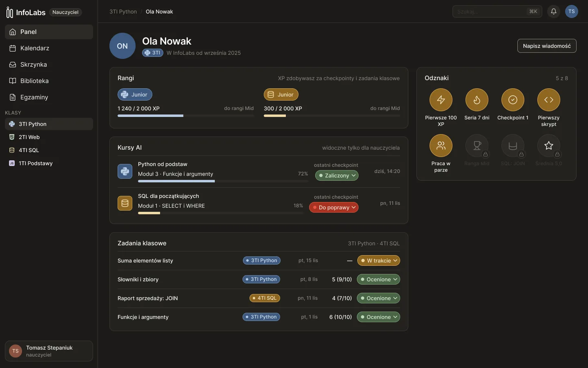Open Skrzynka inbox in the sidebar
The image size is (588, 368).
pos(49,65)
